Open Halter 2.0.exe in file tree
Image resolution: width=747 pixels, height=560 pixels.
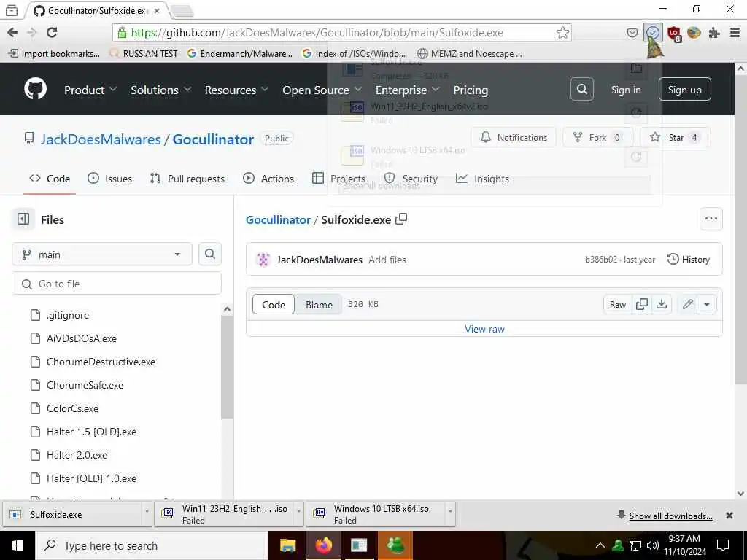[77, 455]
